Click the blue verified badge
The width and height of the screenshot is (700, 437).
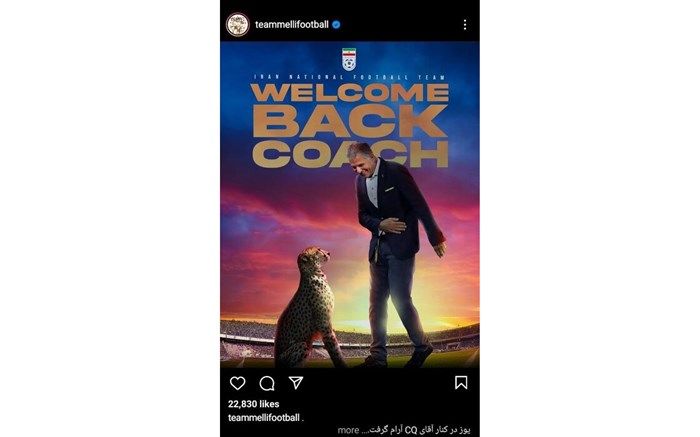[x=336, y=25]
